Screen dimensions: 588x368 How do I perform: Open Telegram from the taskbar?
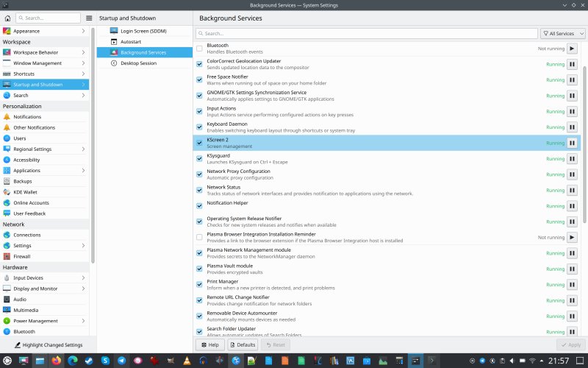121,361
